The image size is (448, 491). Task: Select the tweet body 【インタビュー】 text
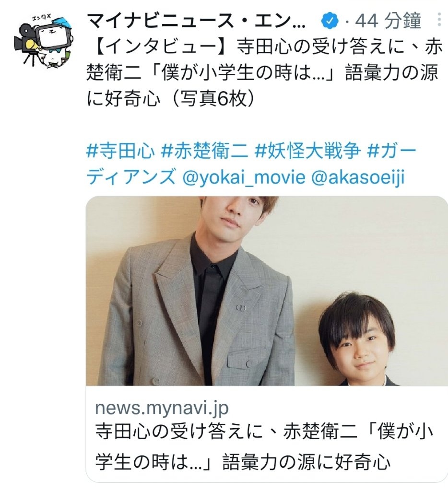click(160, 47)
